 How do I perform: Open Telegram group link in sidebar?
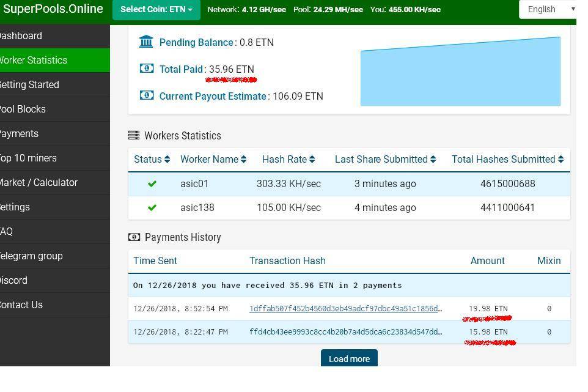55,256
